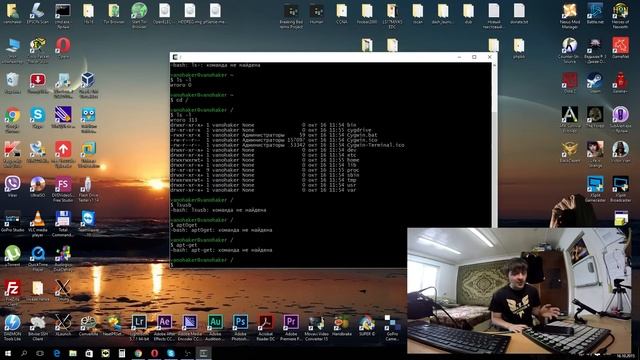
Task: Switch to Chrome on the taskbar
Action: point(138,353)
